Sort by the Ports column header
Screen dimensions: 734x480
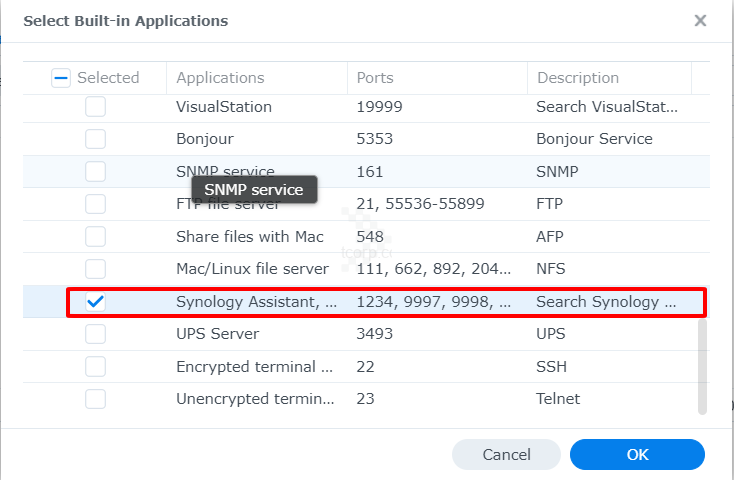coord(375,78)
